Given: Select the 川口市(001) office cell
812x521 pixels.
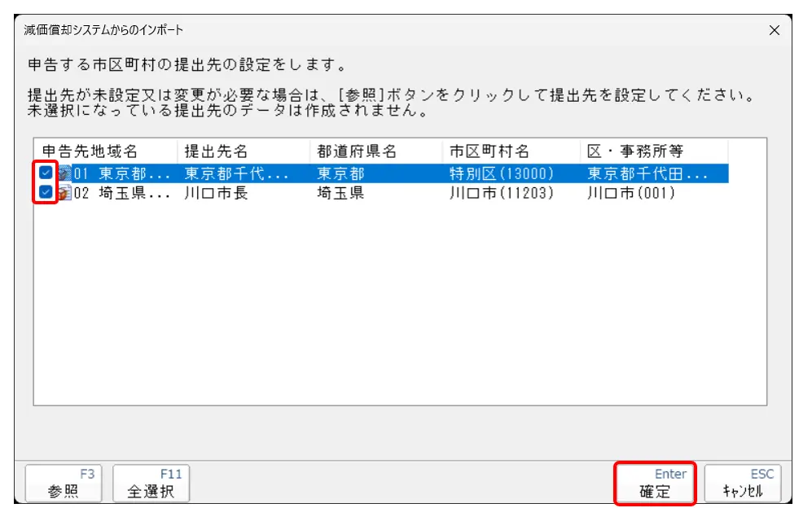Looking at the screenshot, I should [632, 194].
